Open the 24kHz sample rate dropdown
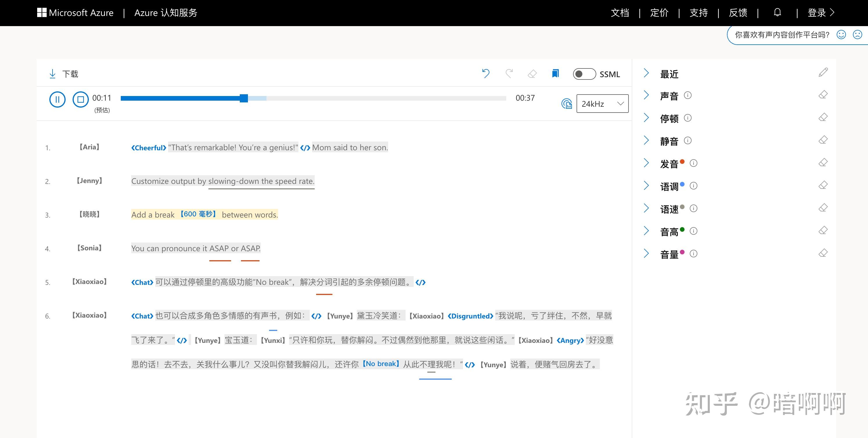This screenshot has width=868, height=438. [602, 103]
